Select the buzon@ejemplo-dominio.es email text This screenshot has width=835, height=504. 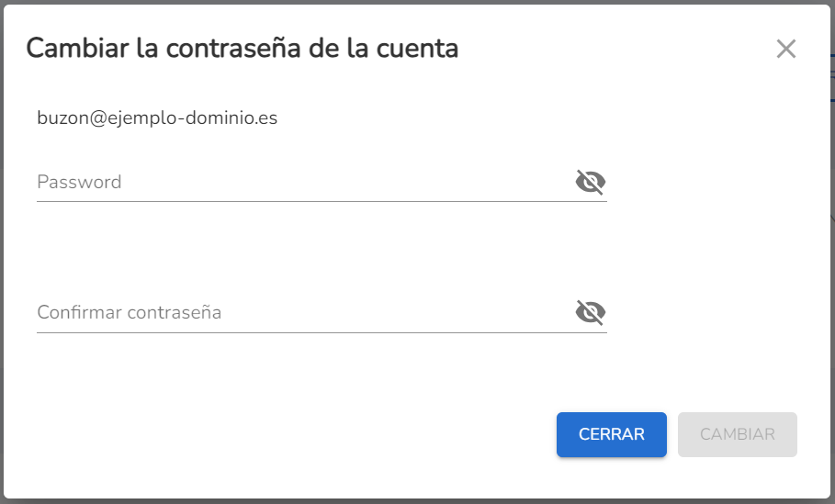pyautogui.click(x=157, y=118)
